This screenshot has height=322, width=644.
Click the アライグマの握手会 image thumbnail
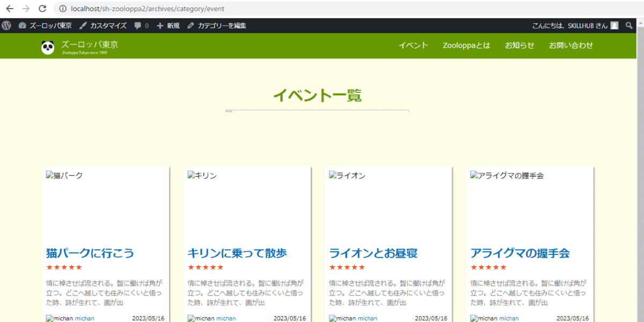tap(507, 175)
